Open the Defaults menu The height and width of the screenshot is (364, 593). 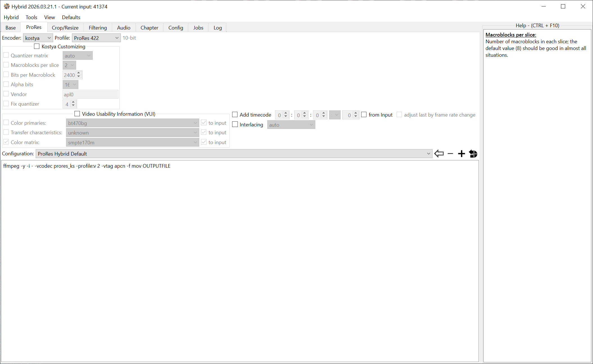[x=71, y=17]
